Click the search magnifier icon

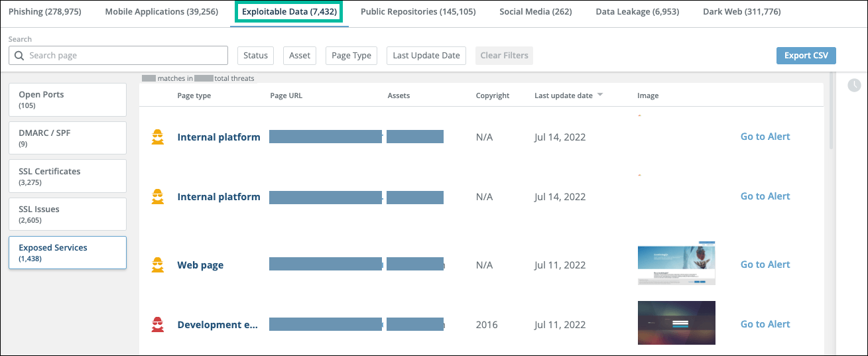(x=19, y=56)
